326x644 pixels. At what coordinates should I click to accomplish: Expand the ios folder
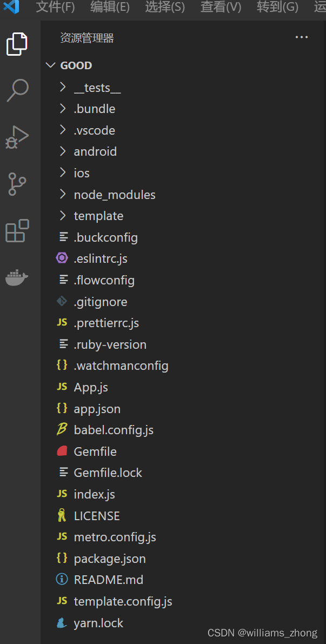pos(82,173)
